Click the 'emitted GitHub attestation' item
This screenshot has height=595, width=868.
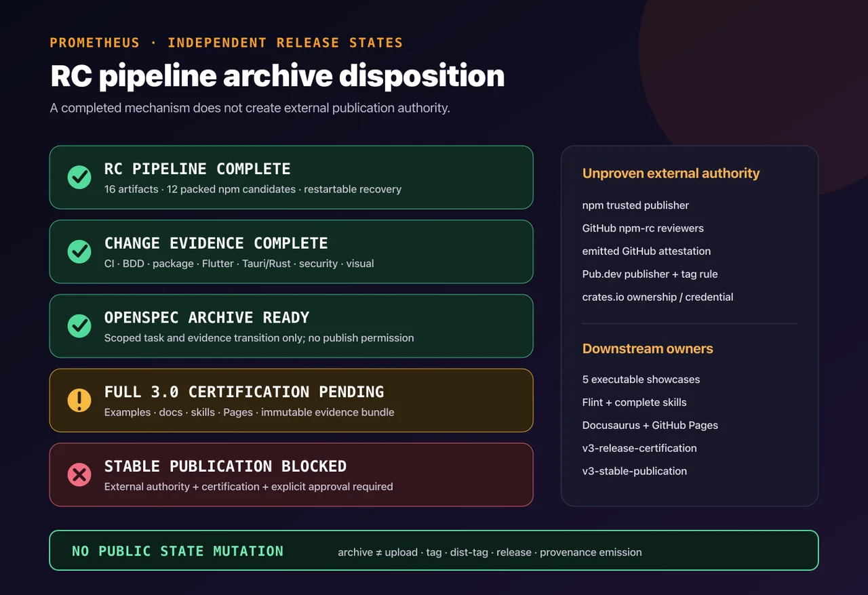pyautogui.click(x=647, y=251)
